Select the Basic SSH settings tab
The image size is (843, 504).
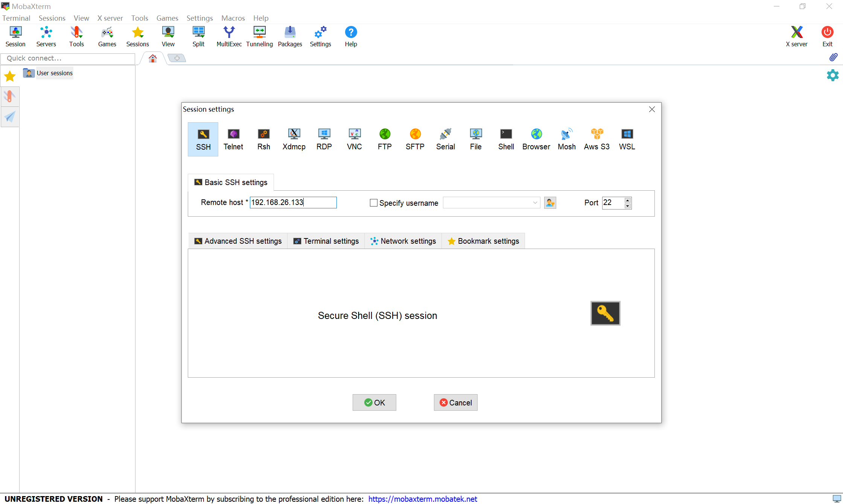[231, 182]
